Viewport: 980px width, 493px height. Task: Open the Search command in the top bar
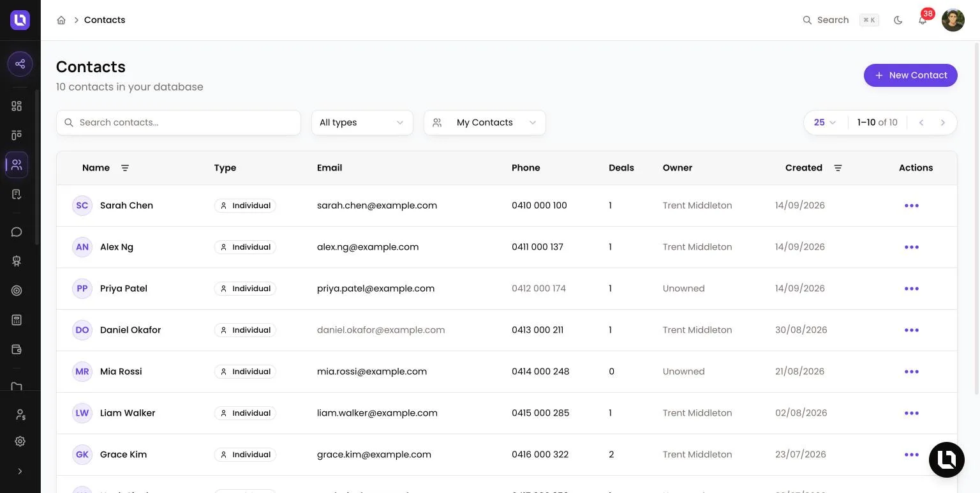tap(840, 20)
